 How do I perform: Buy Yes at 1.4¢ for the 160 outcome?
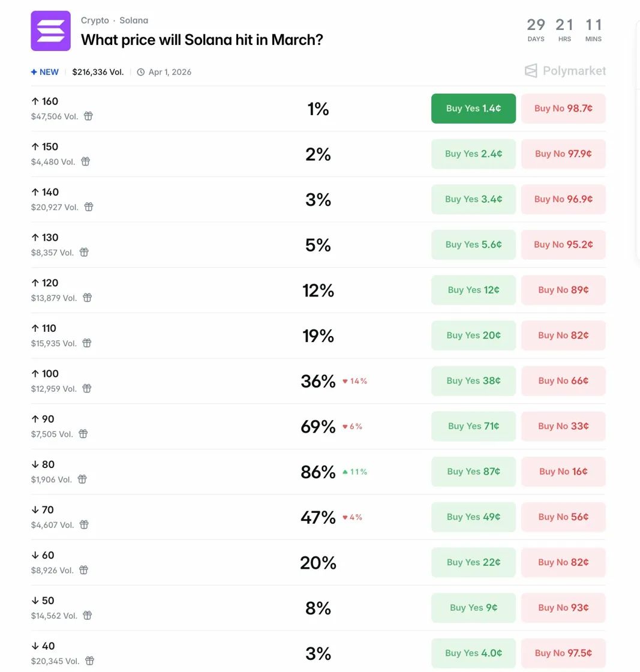473,109
